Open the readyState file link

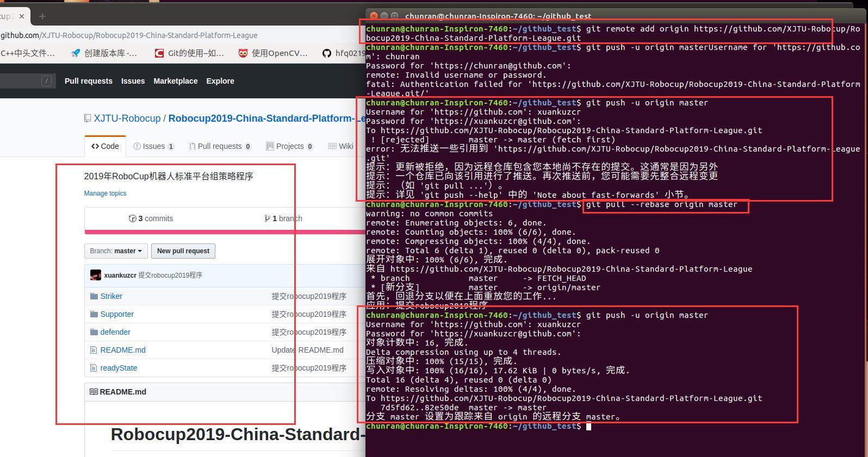(119, 368)
